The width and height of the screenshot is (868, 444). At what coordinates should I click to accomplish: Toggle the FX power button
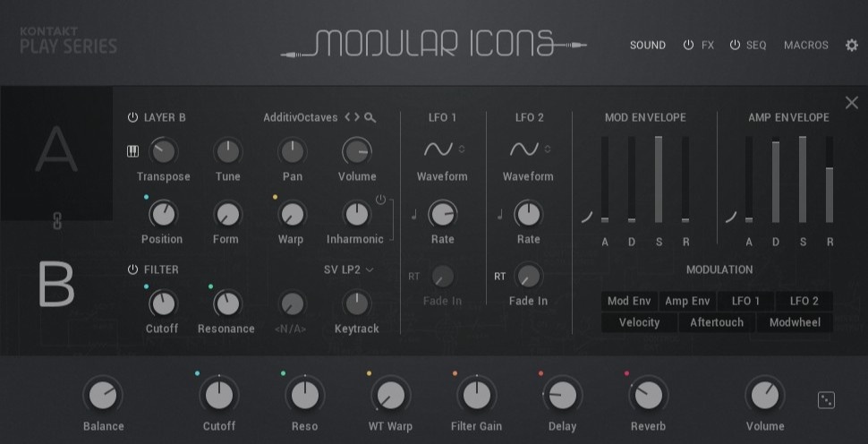(688, 46)
